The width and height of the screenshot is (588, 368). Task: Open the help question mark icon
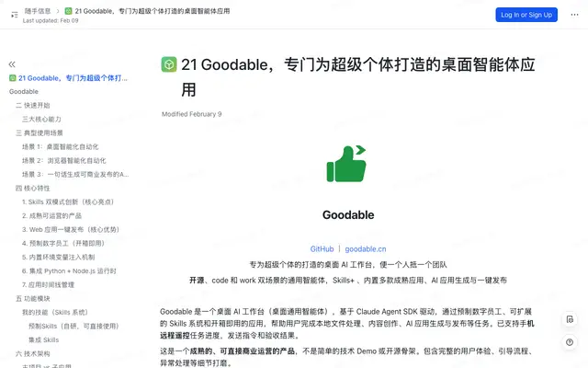(x=570, y=342)
